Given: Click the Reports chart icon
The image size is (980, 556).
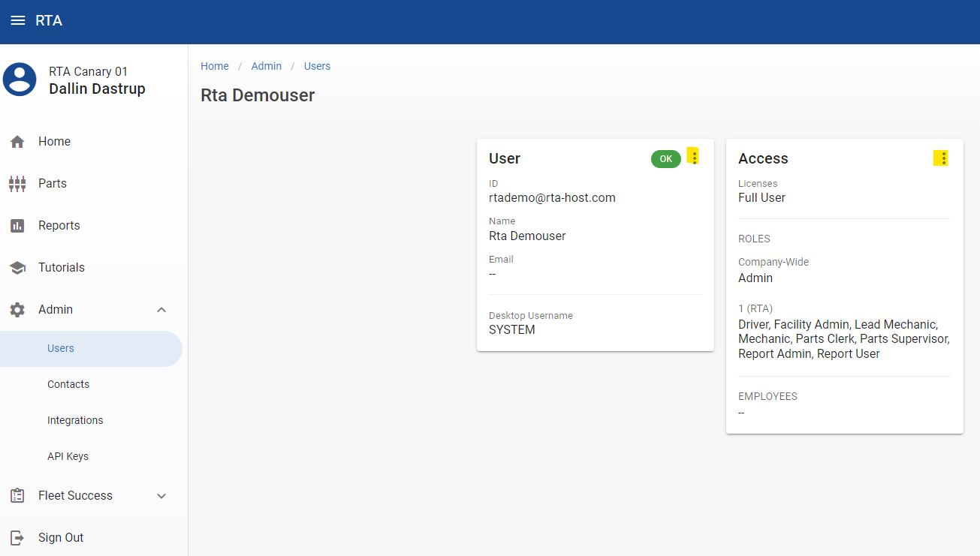Looking at the screenshot, I should 17,226.
